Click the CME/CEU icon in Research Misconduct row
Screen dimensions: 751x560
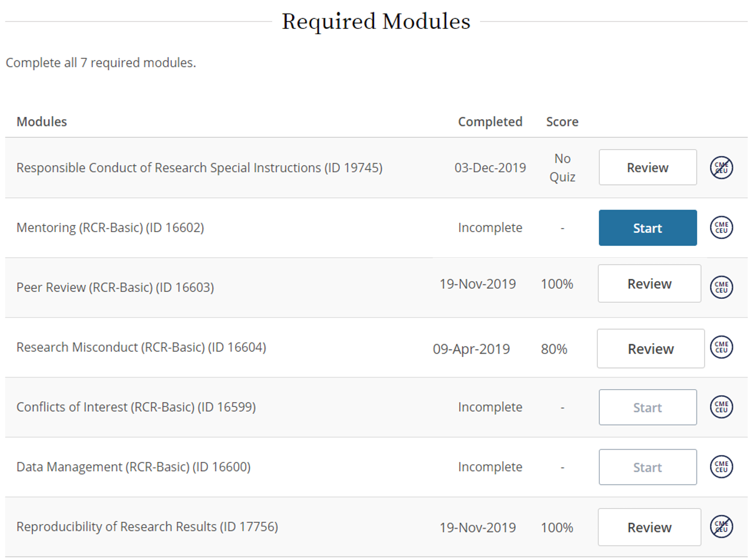[721, 347]
